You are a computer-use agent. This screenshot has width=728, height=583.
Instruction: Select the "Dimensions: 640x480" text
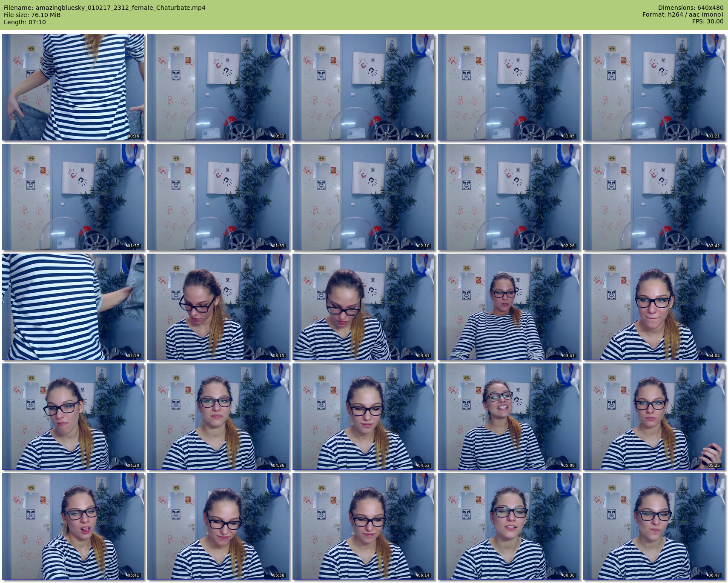point(691,8)
